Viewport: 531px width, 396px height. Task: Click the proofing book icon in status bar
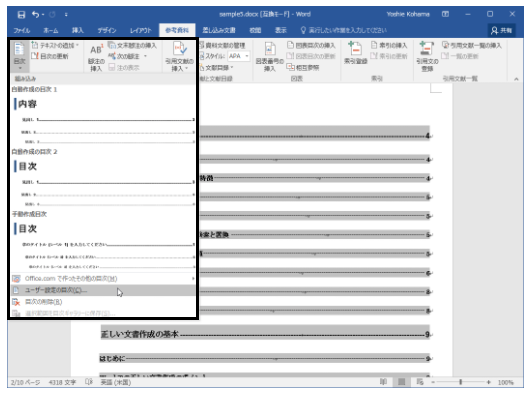coord(89,382)
